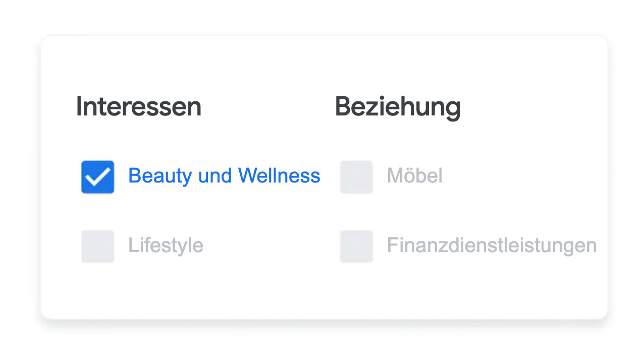Check the Finanzdienstleistungen checkbox
This screenshot has width=644, height=363.
tap(356, 247)
